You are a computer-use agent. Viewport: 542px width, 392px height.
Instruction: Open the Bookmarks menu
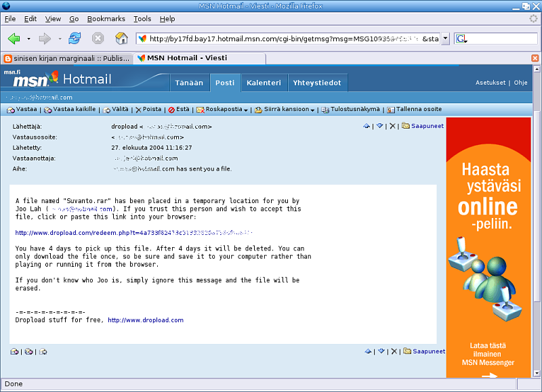(106, 19)
